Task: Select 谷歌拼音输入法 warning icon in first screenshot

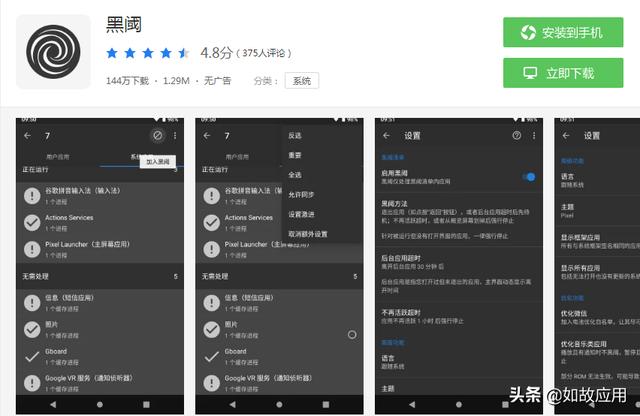Action: point(32,196)
